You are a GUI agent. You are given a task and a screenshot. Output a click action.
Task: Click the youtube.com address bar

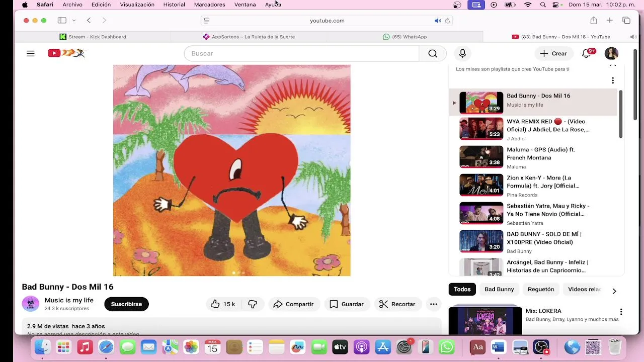pos(327,21)
